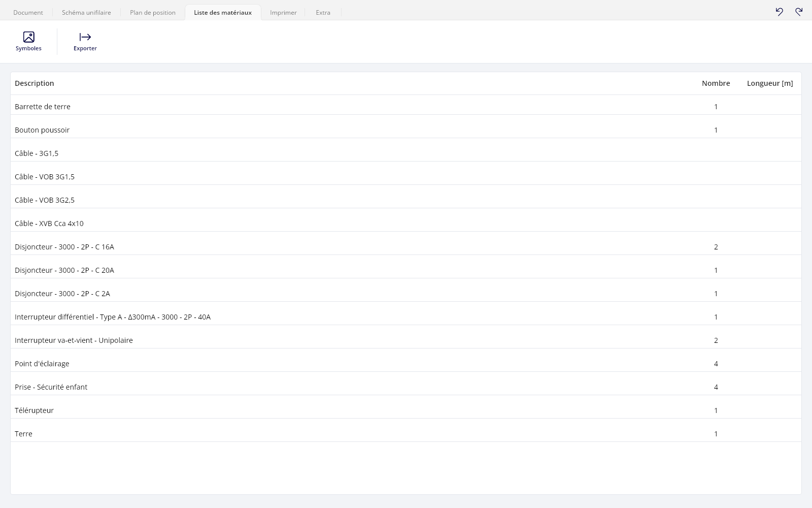This screenshot has width=812, height=508.
Task: Click the Câble - 3G1,5 row
Action: click(406, 150)
